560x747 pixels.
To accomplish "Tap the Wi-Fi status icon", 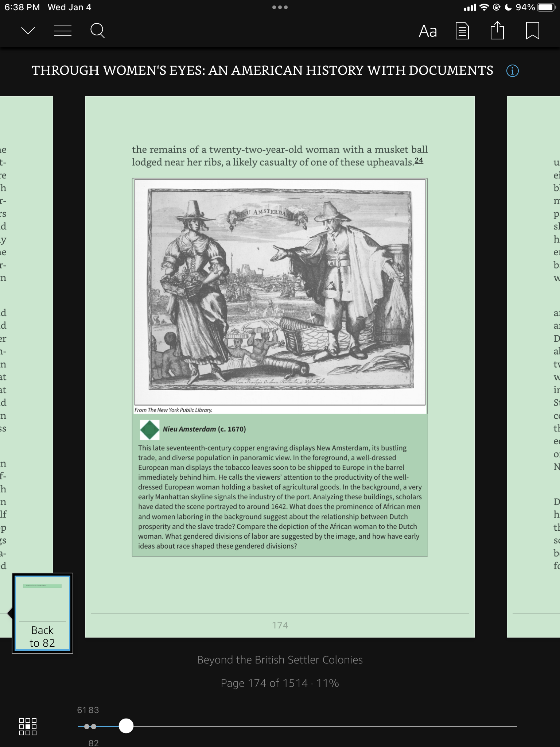I will 484,7.
